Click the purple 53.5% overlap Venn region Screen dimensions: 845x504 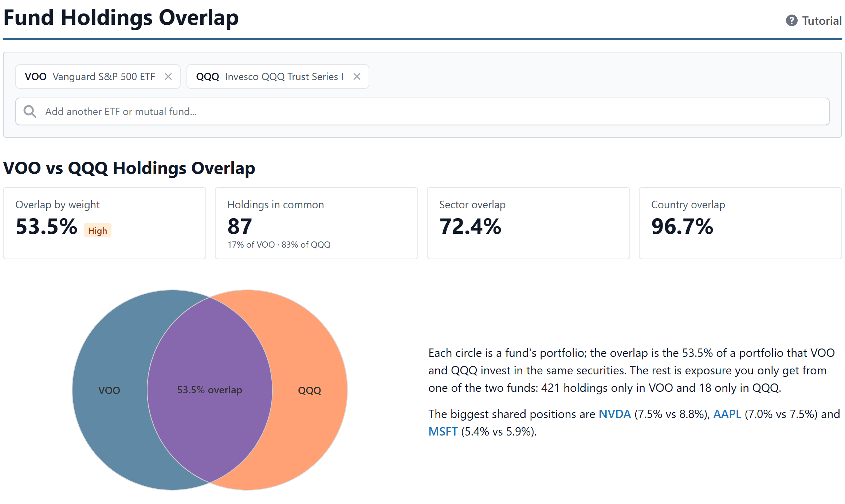pos(210,390)
